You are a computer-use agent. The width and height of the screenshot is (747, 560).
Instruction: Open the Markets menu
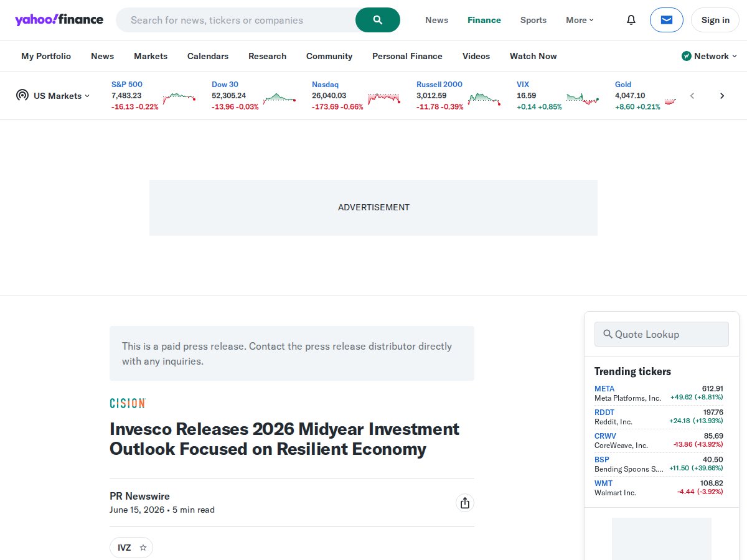tap(151, 56)
